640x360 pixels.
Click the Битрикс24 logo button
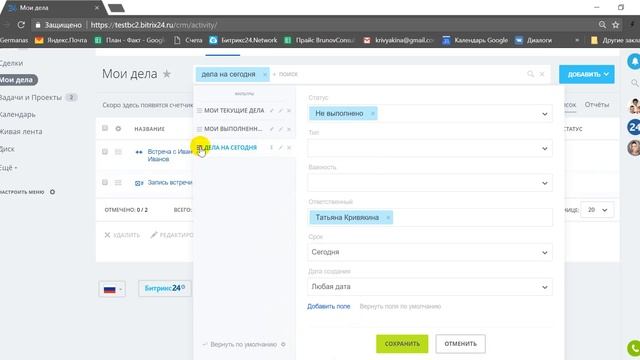point(164,288)
